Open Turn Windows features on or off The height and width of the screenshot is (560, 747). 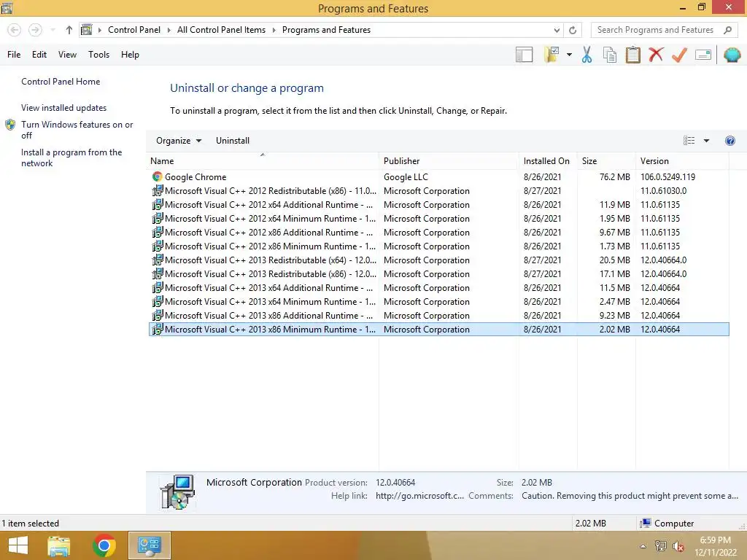click(77, 130)
